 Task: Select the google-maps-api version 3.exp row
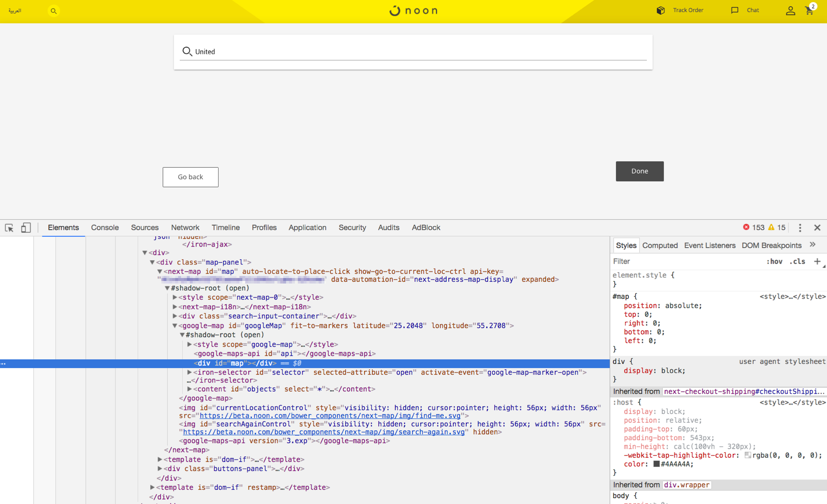pyautogui.click(x=285, y=441)
